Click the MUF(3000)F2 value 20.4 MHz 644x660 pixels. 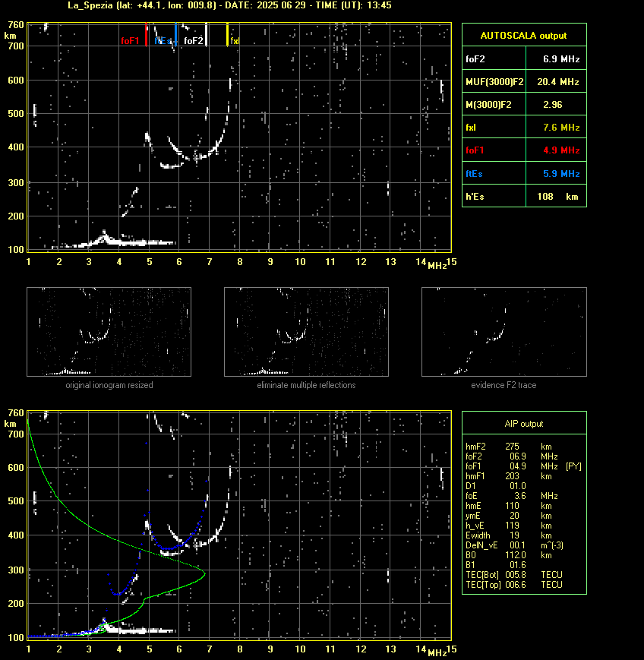(558, 82)
